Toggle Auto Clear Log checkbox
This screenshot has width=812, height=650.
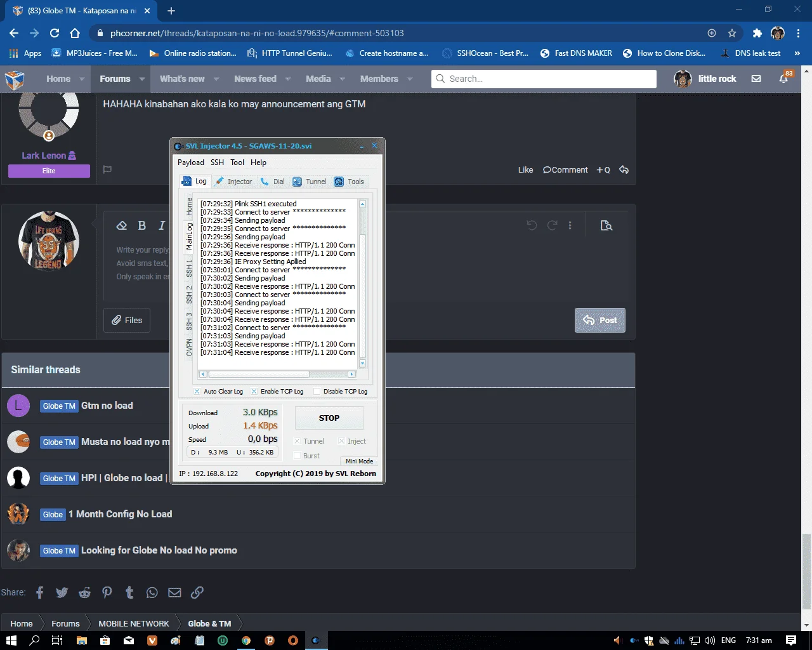[x=197, y=392]
